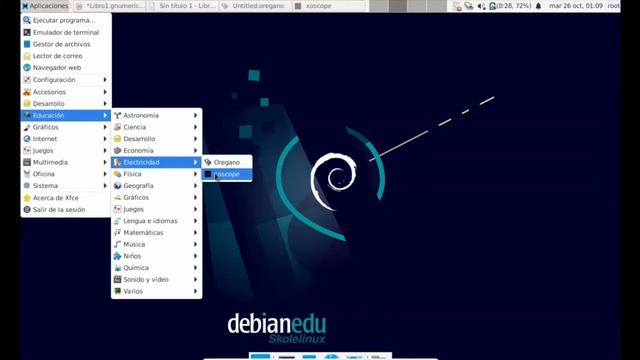
Task: Open Lengua e idiomas category
Action: [x=156, y=221]
